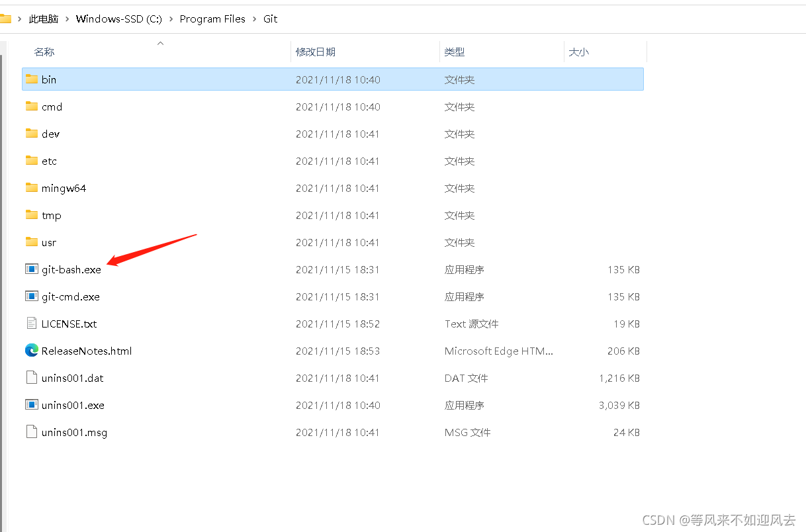This screenshot has width=806, height=532.
Task: Select the file name git-bash.exe
Action: pyautogui.click(x=71, y=269)
